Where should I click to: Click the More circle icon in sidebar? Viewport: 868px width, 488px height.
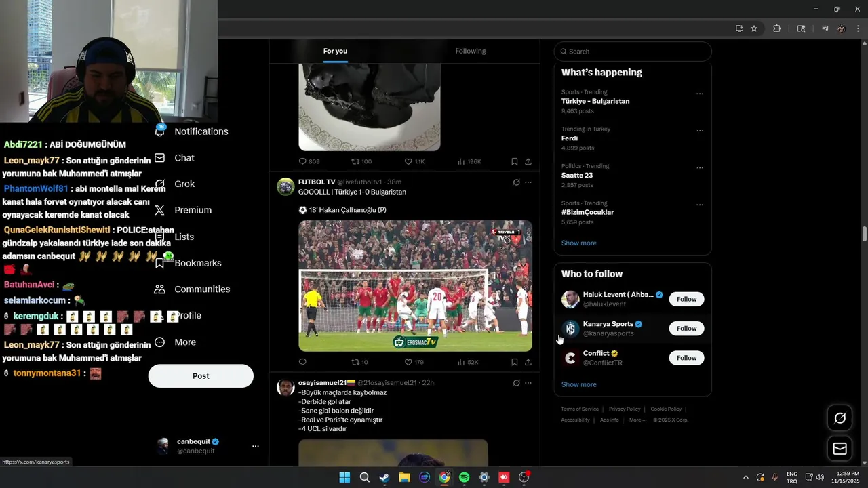click(x=159, y=342)
